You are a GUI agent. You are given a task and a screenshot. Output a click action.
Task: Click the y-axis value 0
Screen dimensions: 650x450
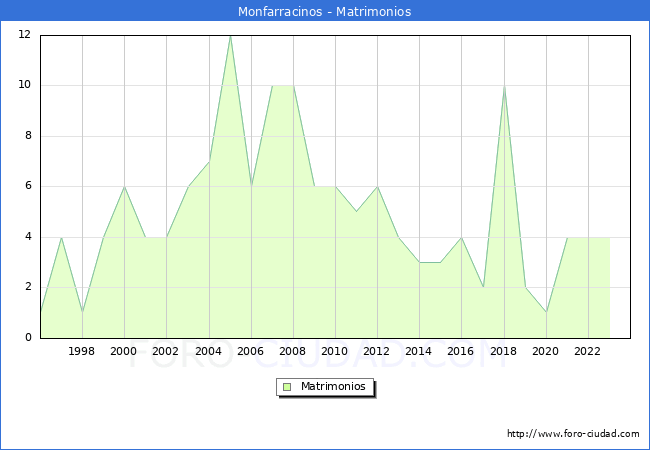28,337
